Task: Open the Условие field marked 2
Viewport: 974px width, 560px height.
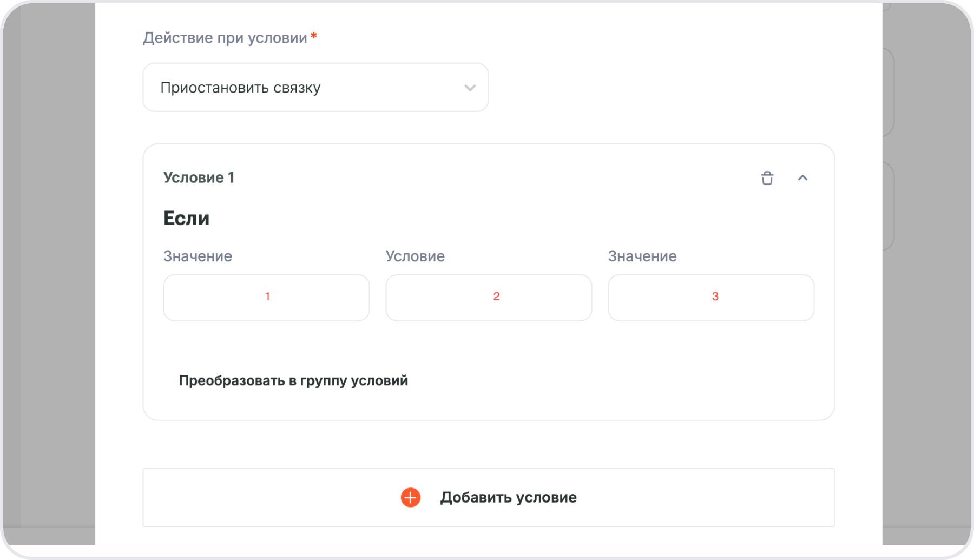Action: pyautogui.click(x=488, y=298)
